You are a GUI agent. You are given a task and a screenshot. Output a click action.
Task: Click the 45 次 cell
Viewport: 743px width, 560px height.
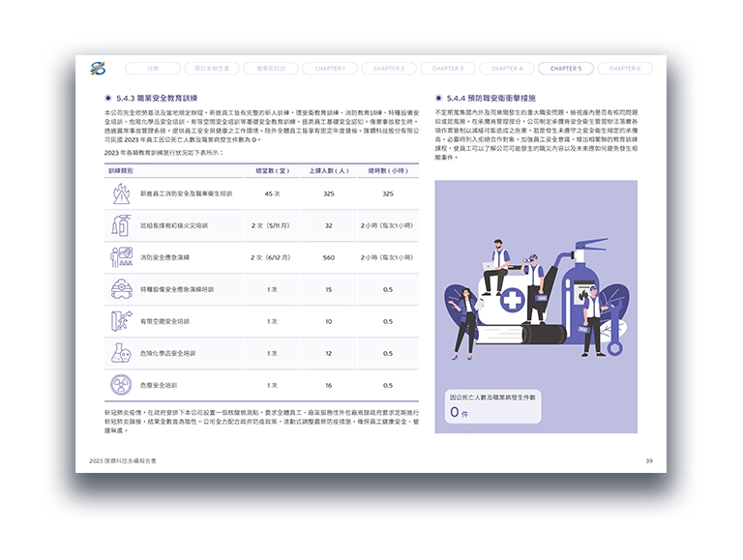272,193
